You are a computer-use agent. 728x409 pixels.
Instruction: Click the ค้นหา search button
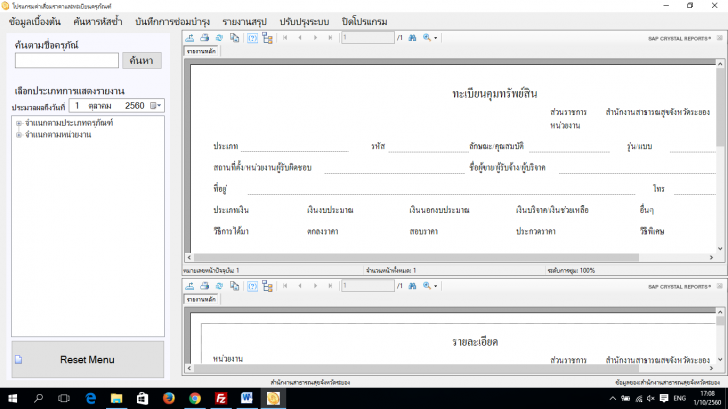click(142, 60)
